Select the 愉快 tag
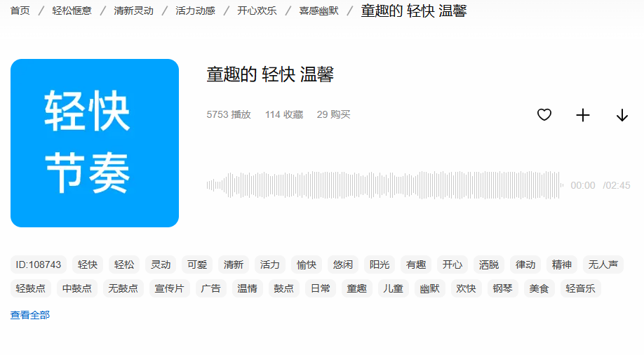 (307, 264)
